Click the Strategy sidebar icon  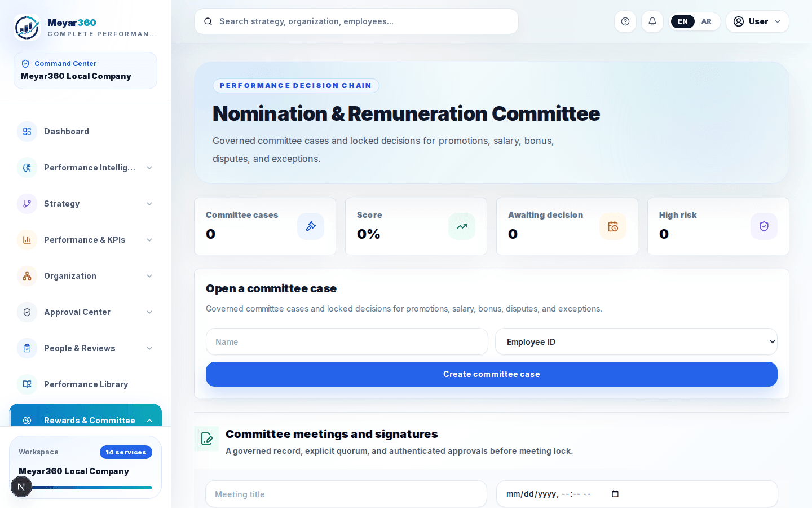27,204
